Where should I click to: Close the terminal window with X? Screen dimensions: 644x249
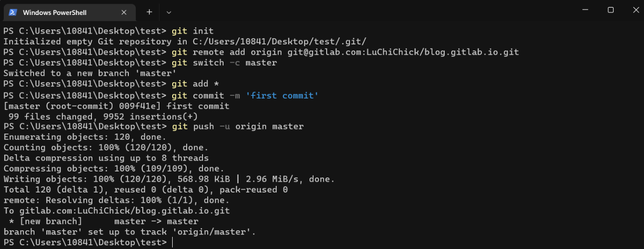[635, 10]
